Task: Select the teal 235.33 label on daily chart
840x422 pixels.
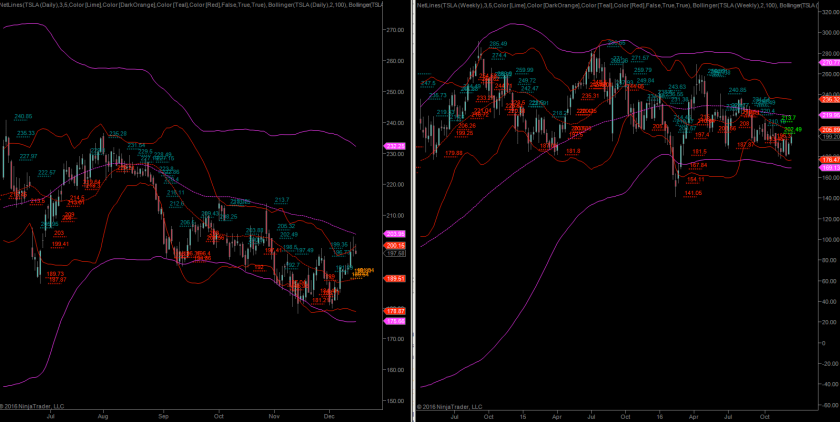Action: click(x=26, y=133)
